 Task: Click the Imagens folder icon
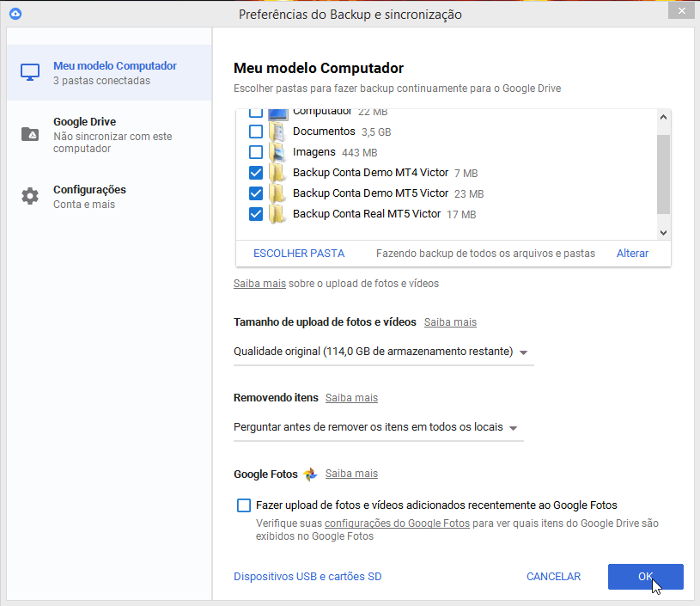[x=277, y=152]
